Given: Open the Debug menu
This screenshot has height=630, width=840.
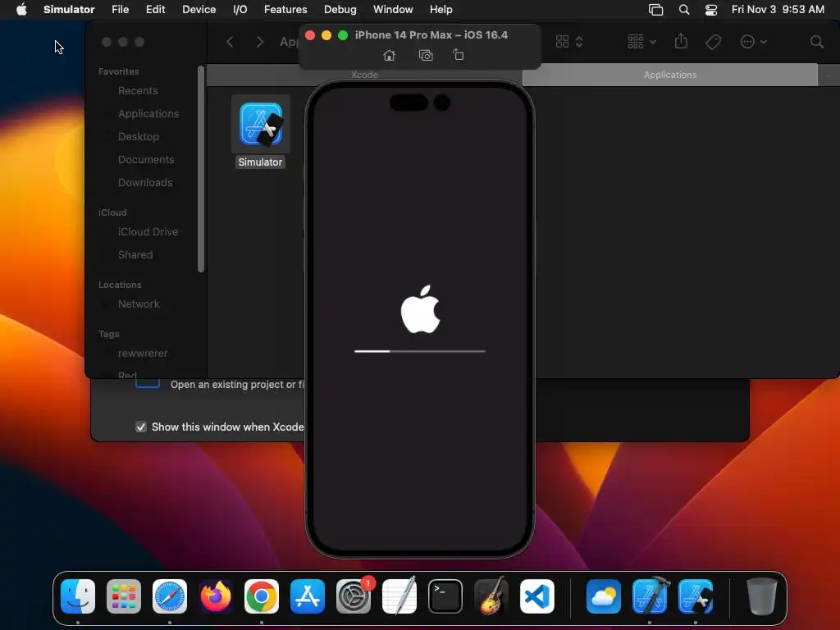Looking at the screenshot, I should point(340,10).
